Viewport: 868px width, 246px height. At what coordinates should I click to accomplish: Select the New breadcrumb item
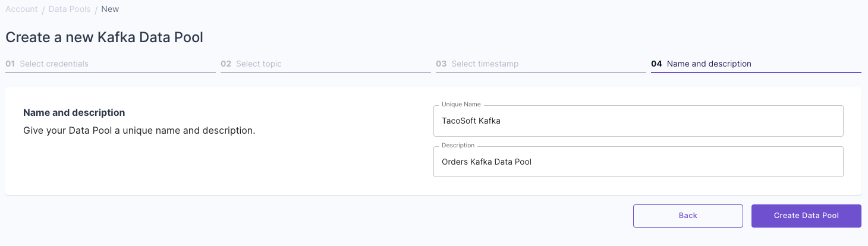(x=110, y=9)
